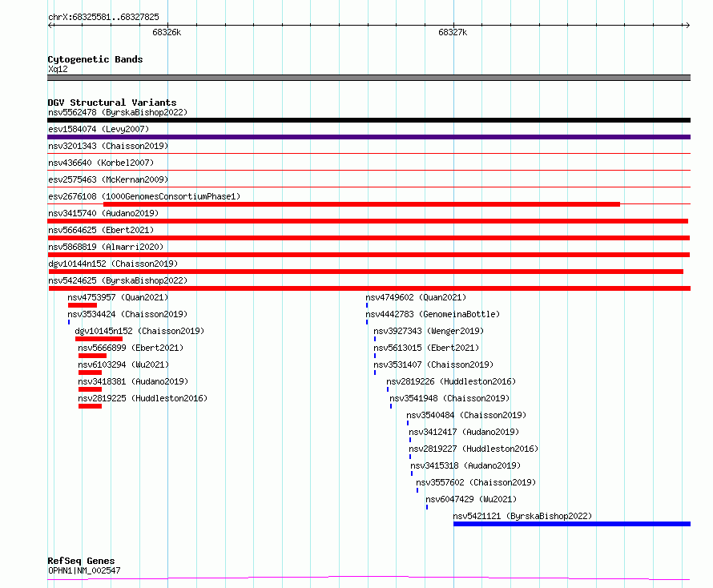Click the red nsv3415740 variant bar

tap(368, 221)
